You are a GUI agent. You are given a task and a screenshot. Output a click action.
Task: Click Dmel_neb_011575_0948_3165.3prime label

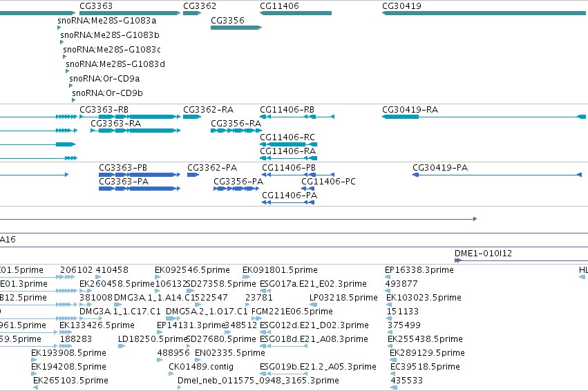pyautogui.click(x=258, y=381)
